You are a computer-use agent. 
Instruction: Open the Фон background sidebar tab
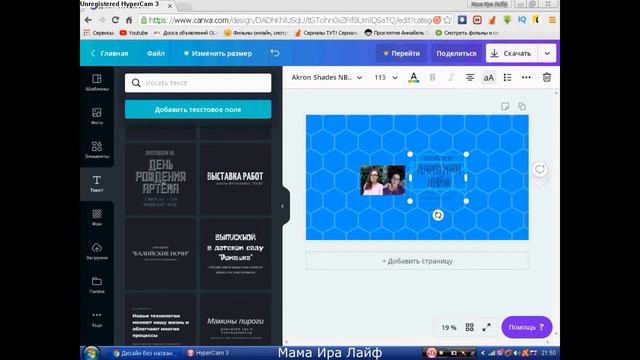tap(97, 218)
